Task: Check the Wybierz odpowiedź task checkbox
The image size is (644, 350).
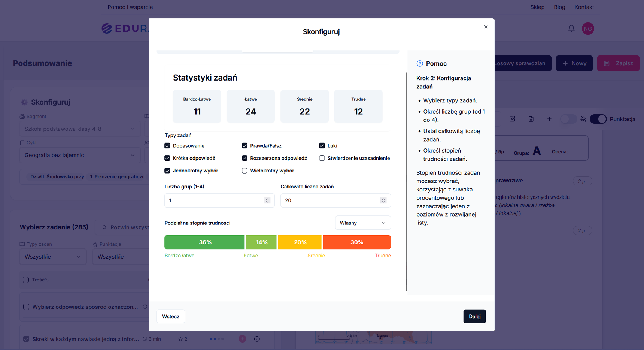Action: coord(26,307)
